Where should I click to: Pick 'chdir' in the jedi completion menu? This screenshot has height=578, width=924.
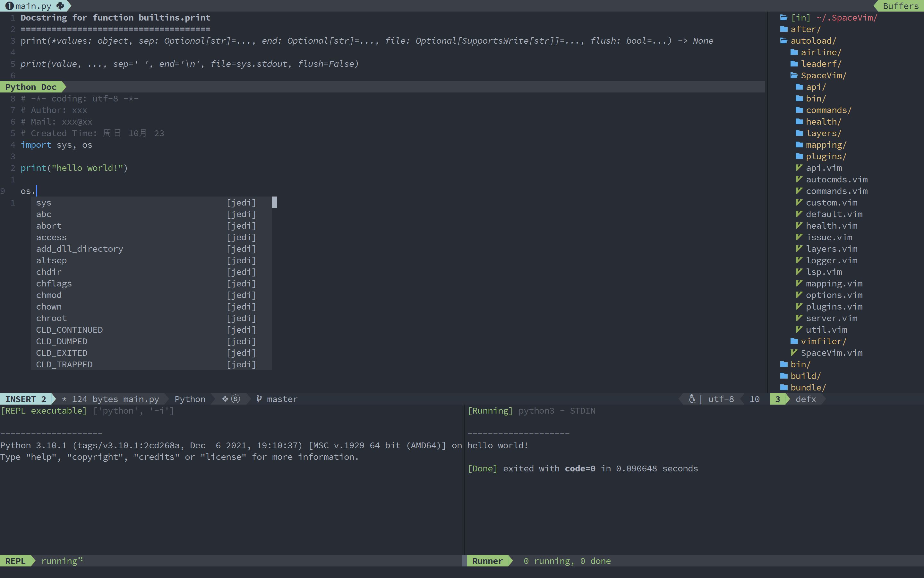[x=151, y=272]
